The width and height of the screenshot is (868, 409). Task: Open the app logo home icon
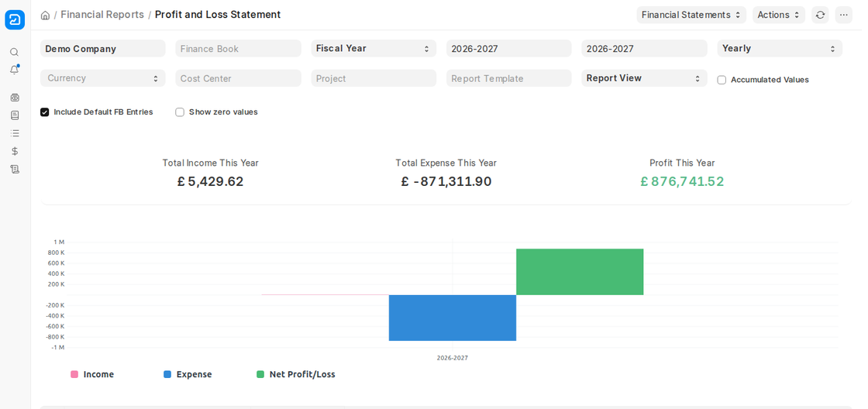15,20
